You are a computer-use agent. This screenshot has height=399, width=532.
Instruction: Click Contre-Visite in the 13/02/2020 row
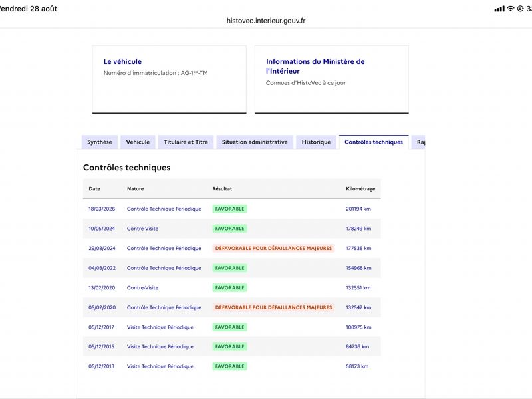point(142,288)
